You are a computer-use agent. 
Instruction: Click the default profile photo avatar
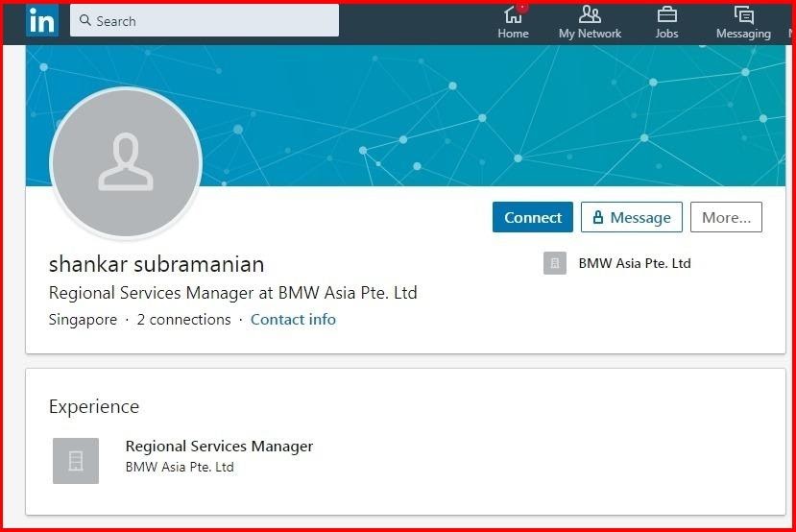[x=126, y=162]
